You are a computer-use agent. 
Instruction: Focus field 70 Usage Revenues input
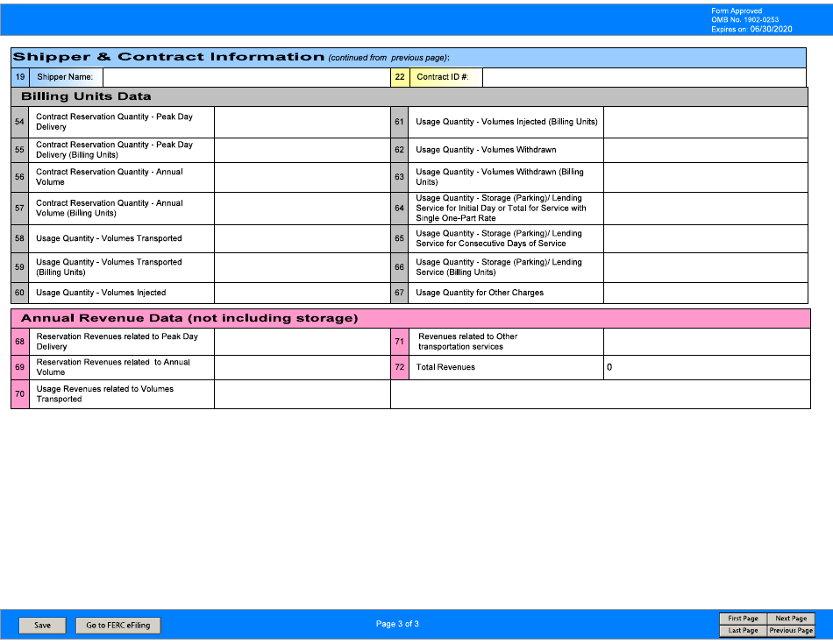pos(302,394)
